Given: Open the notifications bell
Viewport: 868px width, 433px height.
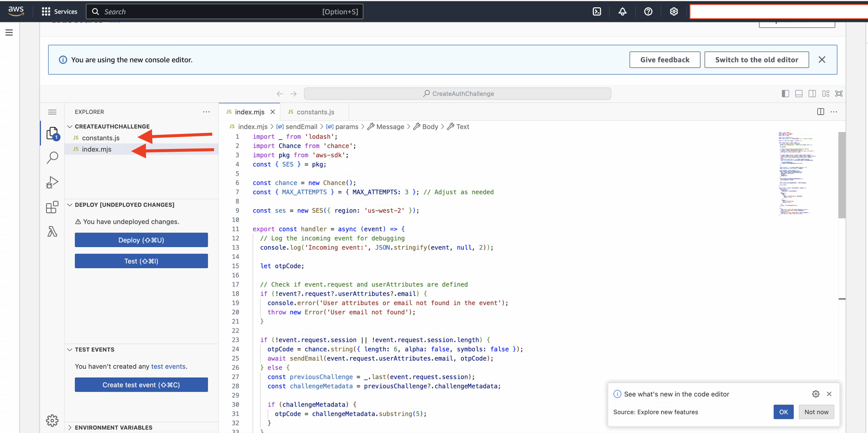Looking at the screenshot, I should pos(622,12).
